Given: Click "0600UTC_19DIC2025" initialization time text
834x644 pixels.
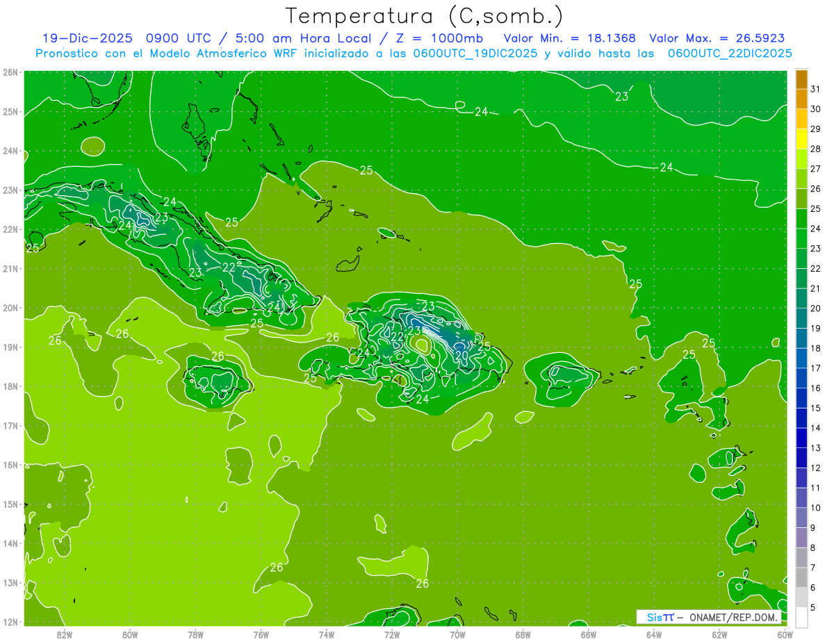Looking at the screenshot, I should (x=475, y=53).
